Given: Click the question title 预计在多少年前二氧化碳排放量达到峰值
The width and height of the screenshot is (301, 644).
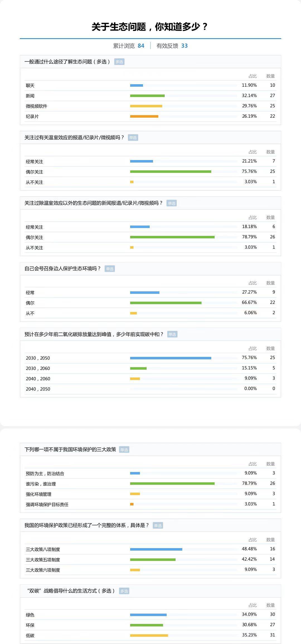Looking at the screenshot, I should [94, 334].
